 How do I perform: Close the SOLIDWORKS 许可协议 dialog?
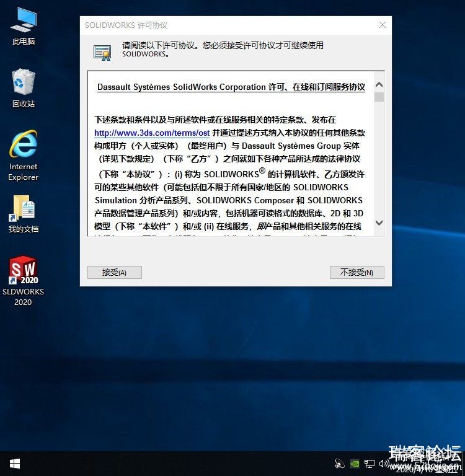tap(383, 25)
